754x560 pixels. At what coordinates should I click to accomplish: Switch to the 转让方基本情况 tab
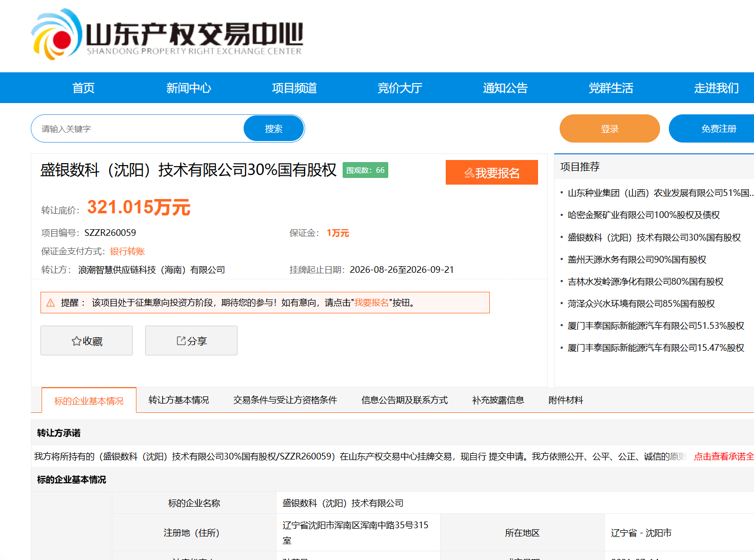coord(178,400)
